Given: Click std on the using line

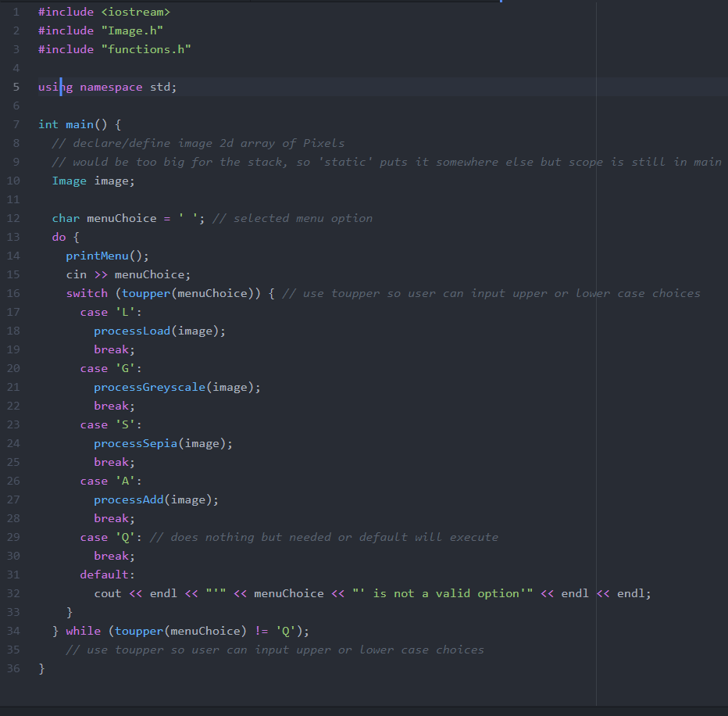Looking at the screenshot, I should click(159, 87).
